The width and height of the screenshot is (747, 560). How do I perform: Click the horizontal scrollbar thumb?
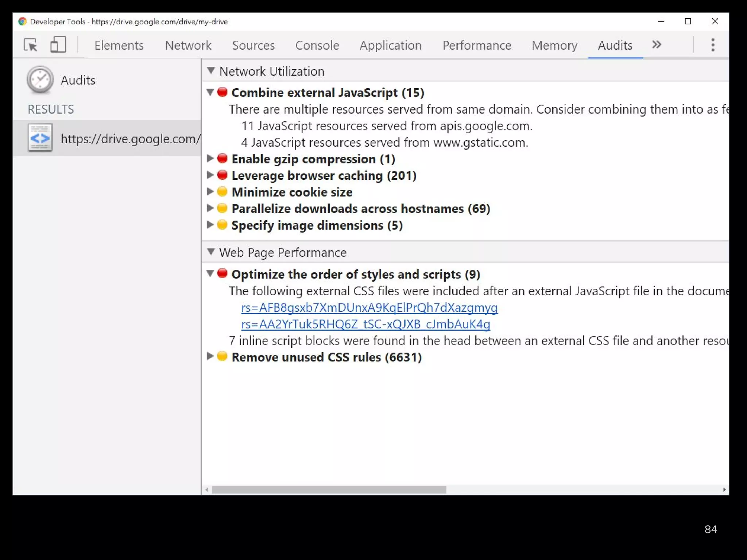click(329, 490)
